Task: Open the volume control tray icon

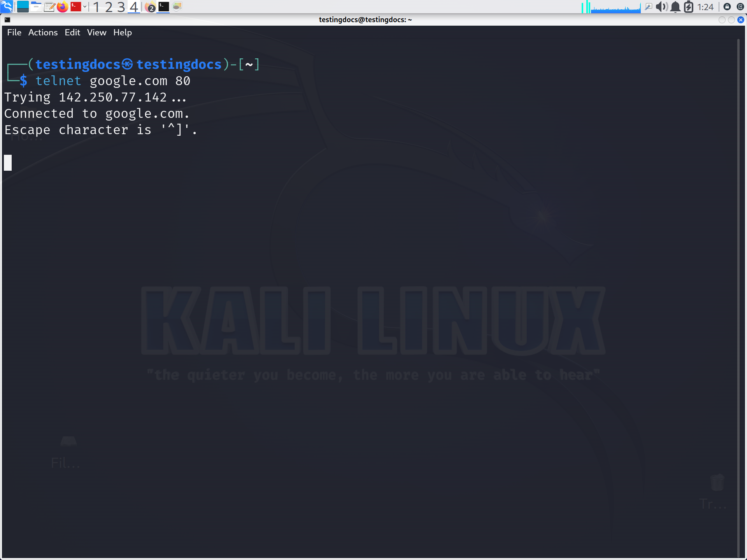Action: (x=661, y=7)
